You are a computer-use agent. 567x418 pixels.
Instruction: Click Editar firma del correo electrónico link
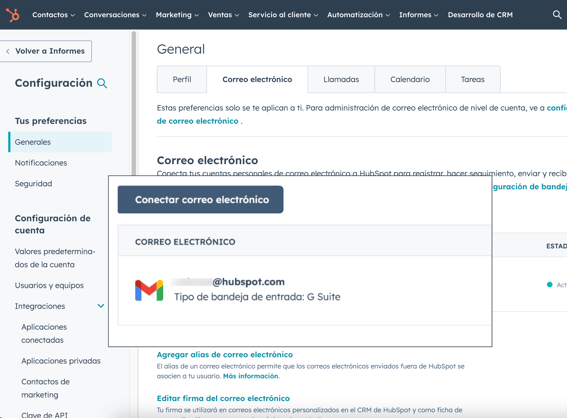click(x=223, y=398)
